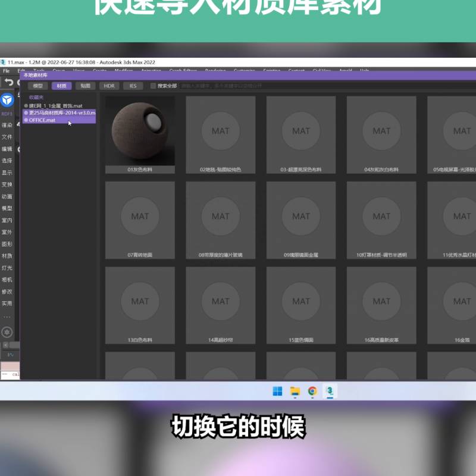The image size is (476, 476).
Task: Select the 01灰色布料 material thumbnail
Action: [140, 135]
